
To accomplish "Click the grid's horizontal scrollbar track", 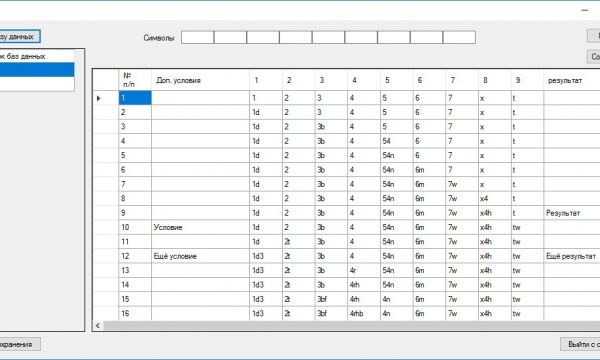I will [x=351, y=326].
